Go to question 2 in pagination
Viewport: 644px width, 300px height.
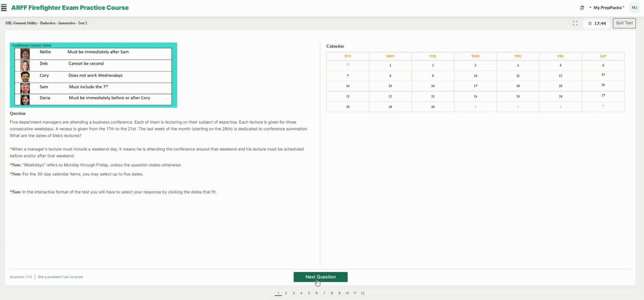click(286, 293)
